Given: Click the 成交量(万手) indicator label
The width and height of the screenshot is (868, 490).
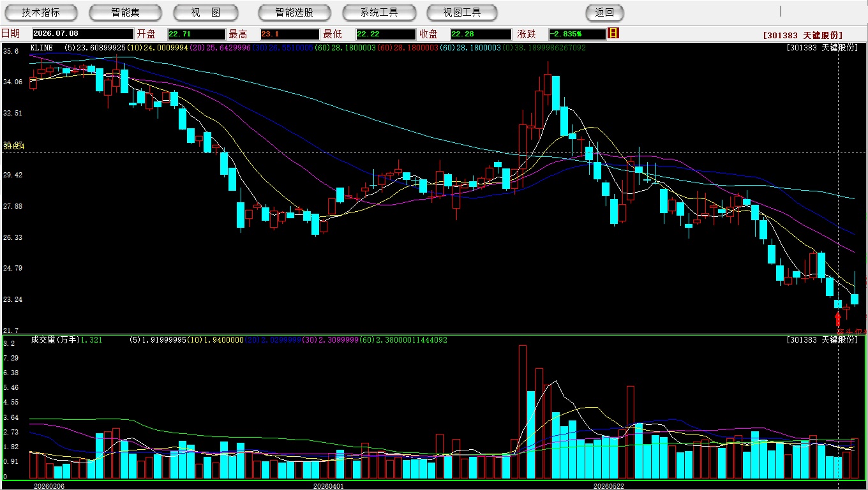Looking at the screenshot, I should point(55,340).
